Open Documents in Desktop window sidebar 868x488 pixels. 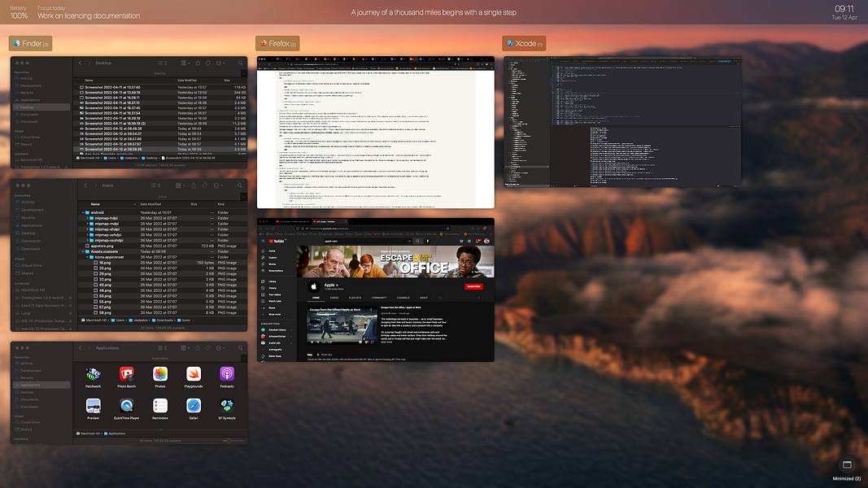[29, 115]
